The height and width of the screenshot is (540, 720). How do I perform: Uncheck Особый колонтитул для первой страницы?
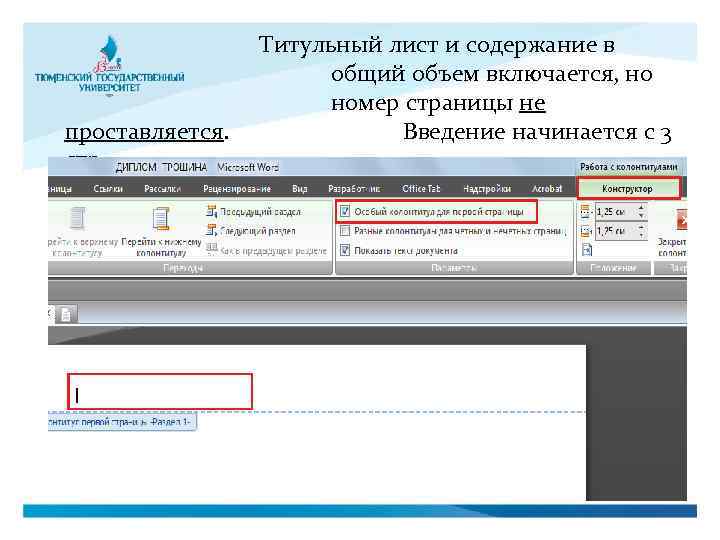344,212
